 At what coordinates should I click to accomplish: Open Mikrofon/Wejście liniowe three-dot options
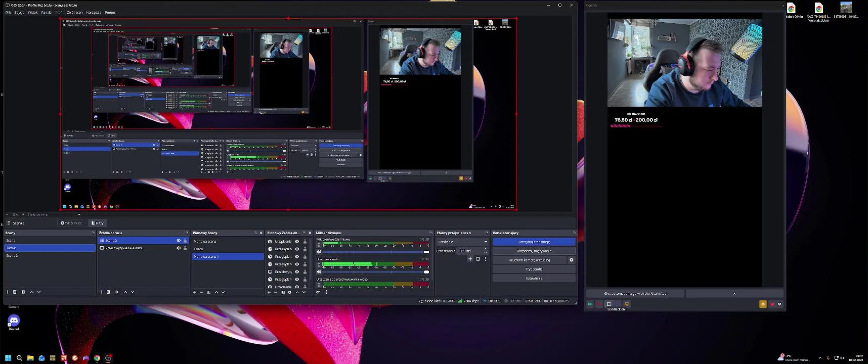click(319, 245)
